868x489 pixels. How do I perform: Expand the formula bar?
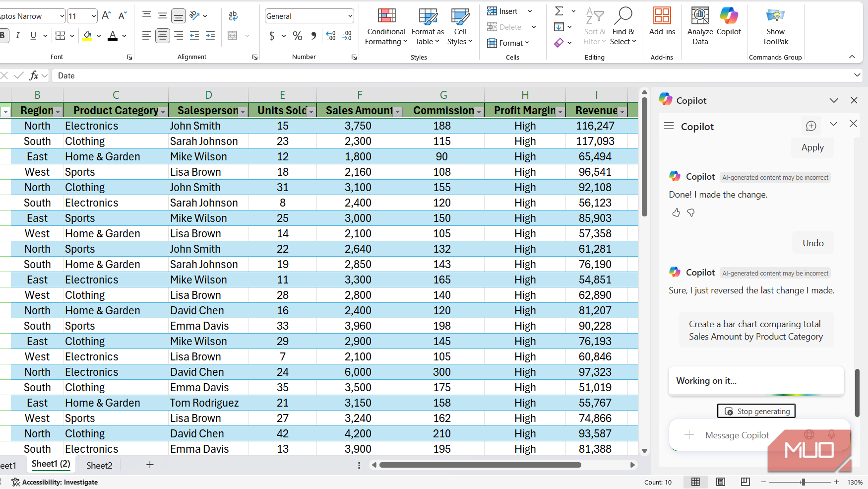[857, 75]
